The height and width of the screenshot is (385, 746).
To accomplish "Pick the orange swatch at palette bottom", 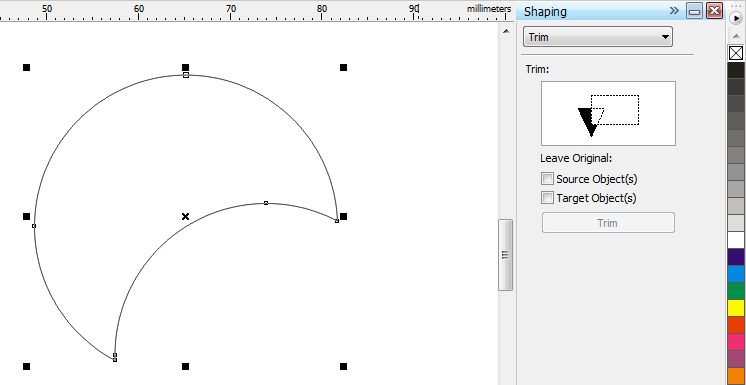I will coord(736,375).
